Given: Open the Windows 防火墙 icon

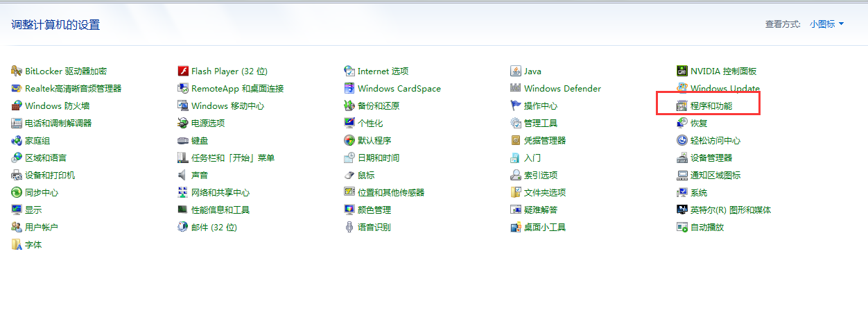Looking at the screenshot, I should pos(17,105).
